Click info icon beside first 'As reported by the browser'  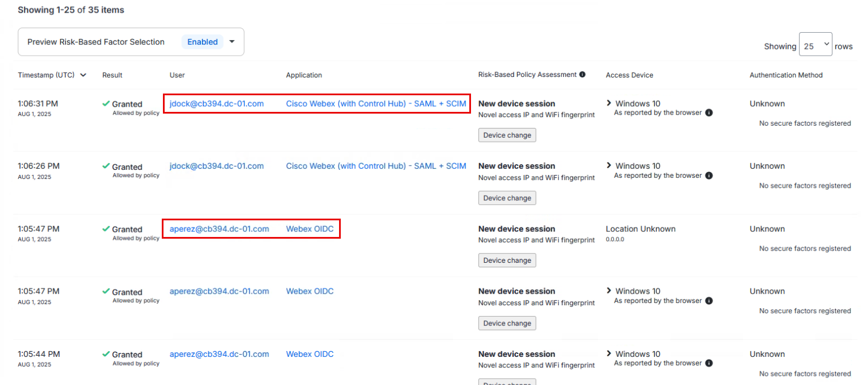coord(709,113)
